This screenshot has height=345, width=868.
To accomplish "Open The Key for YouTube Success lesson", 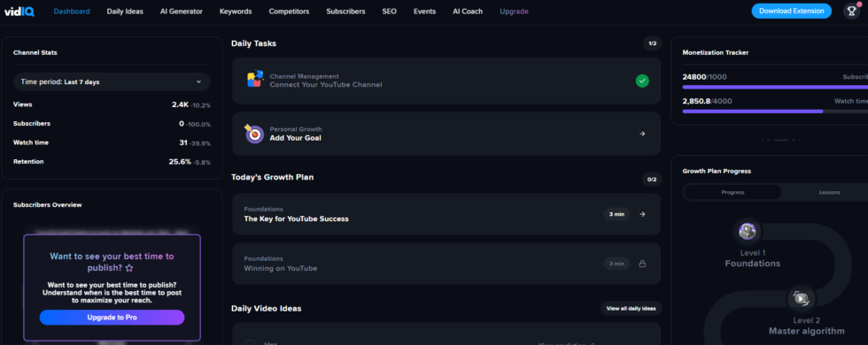I will pyautogui.click(x=446, y=214).
